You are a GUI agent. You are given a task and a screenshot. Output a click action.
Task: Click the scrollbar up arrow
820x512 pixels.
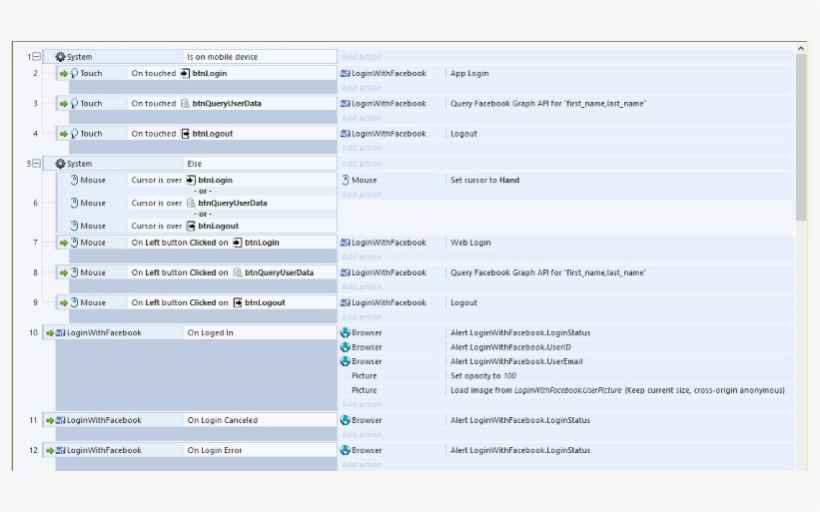point(801,48)
